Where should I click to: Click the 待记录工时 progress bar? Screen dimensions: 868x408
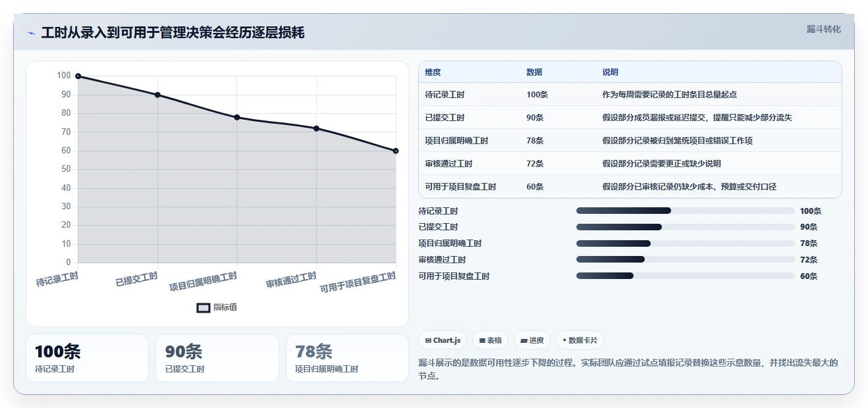pos(686,211)
